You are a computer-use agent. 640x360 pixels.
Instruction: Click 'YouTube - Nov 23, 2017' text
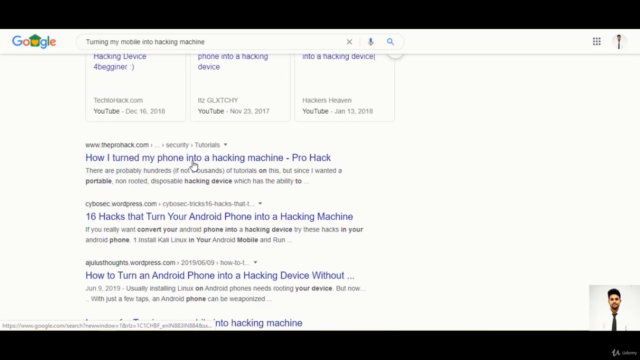tap(233, 111)
